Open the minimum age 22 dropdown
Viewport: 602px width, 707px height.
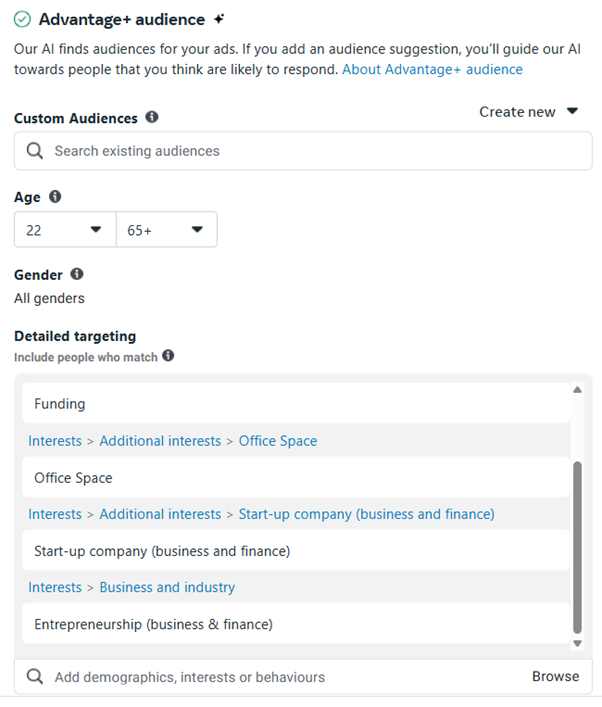tap(65, 230)
